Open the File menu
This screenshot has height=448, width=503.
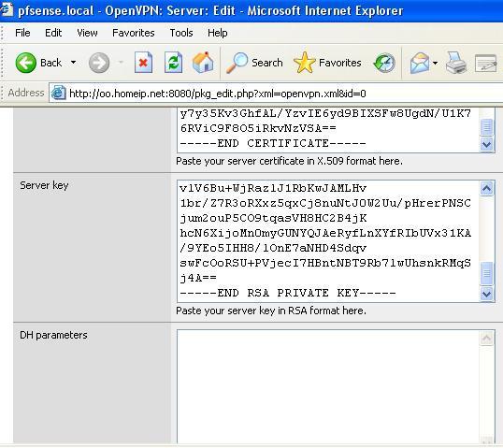coord(22,33)
